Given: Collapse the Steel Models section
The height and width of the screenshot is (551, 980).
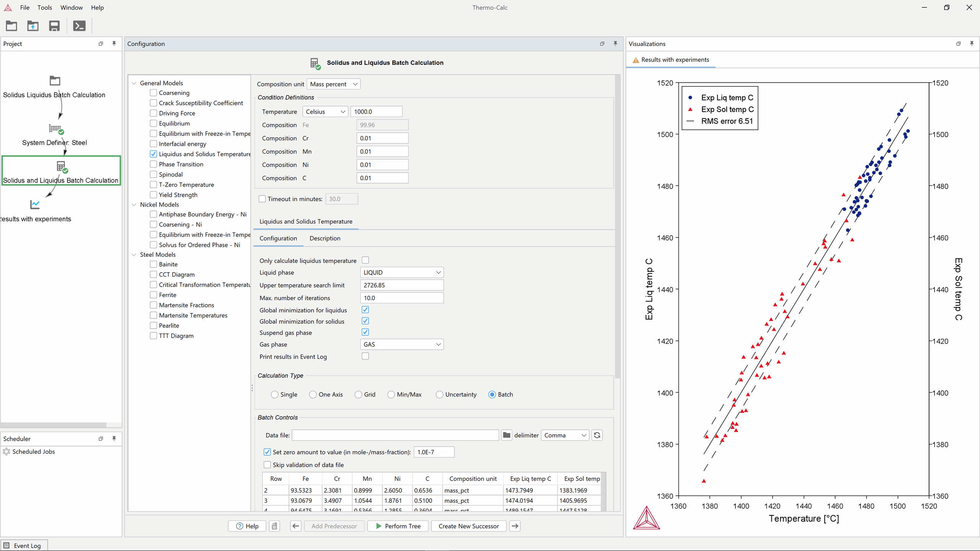Looking at the screenshot, I should click(134, 254).
